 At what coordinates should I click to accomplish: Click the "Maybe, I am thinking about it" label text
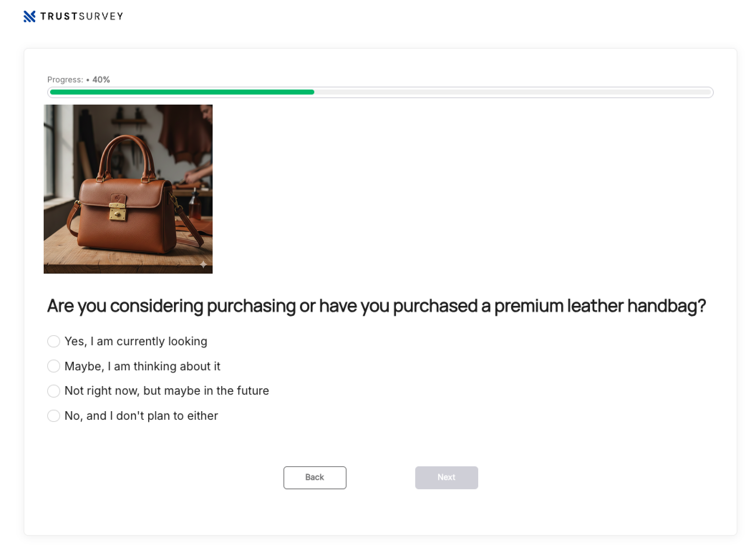(x=142, y=366)
